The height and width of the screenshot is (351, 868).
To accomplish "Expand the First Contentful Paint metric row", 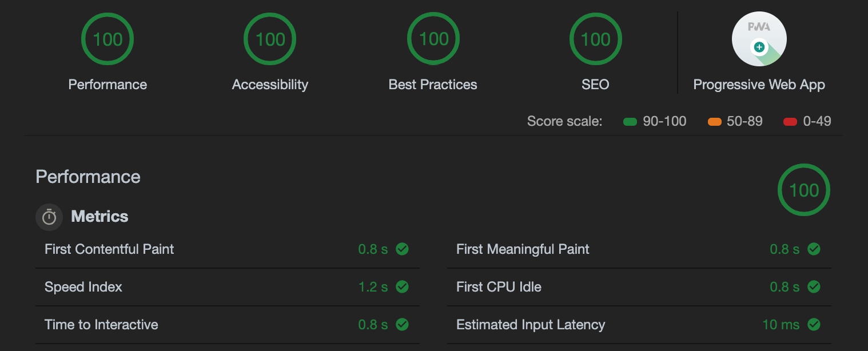I will pos(228,249).
